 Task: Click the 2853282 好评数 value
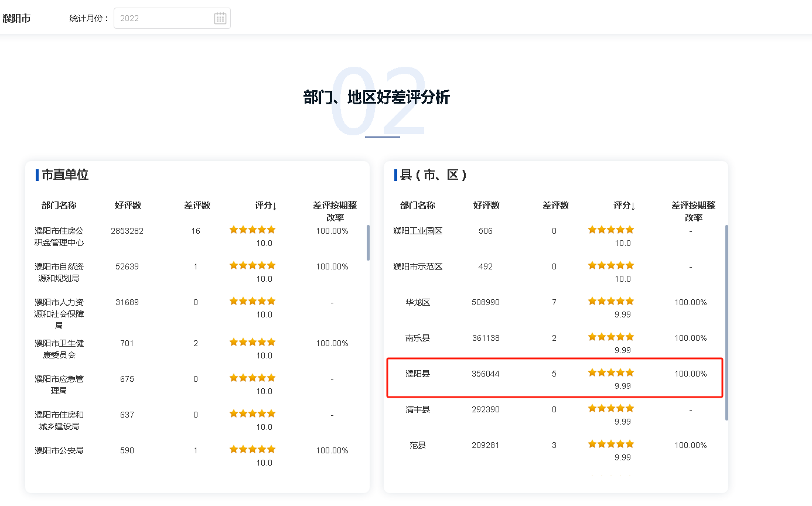point(127,231)
